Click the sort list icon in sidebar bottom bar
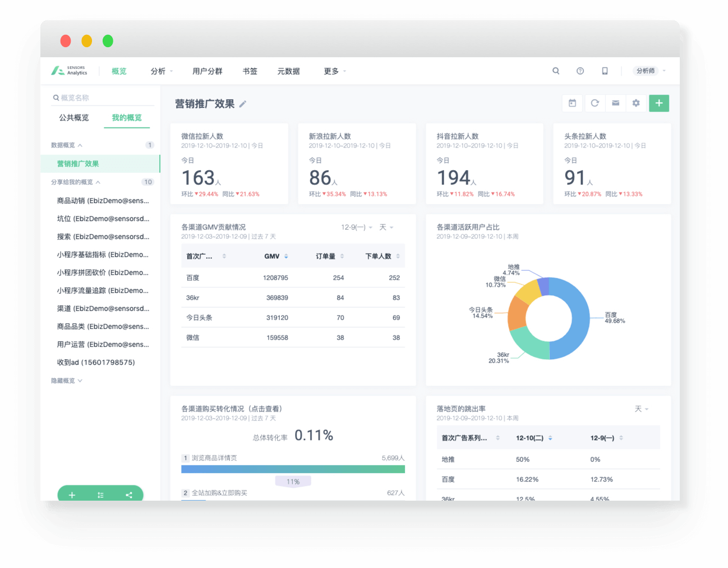Image resolution: width=728 pixels, height=568 pixels. point(100,495)
